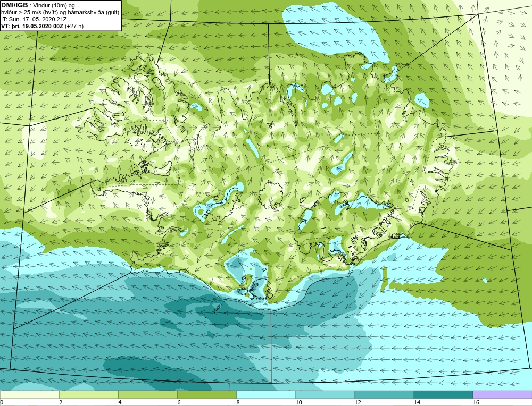Screen dimensions: 532x406
Task: Click the turquoise 10–12 legend swatch
Action: (325, 394)
